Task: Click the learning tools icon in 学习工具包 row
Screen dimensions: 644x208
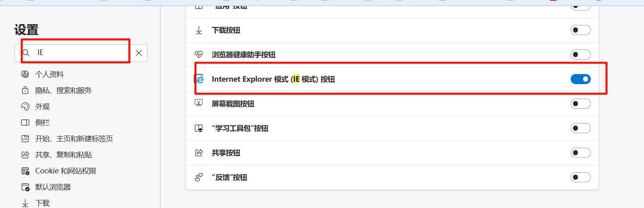Action: click(199, 128)
